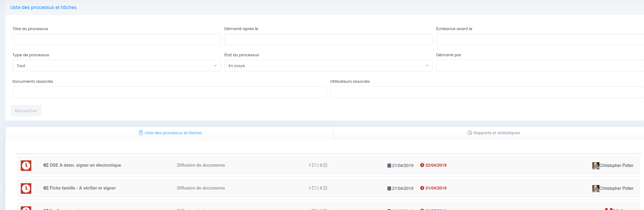Click the Utilisateurs associés input field
Image resolution: width=644 pixels, height=210 pixels.
click(487, 92)
